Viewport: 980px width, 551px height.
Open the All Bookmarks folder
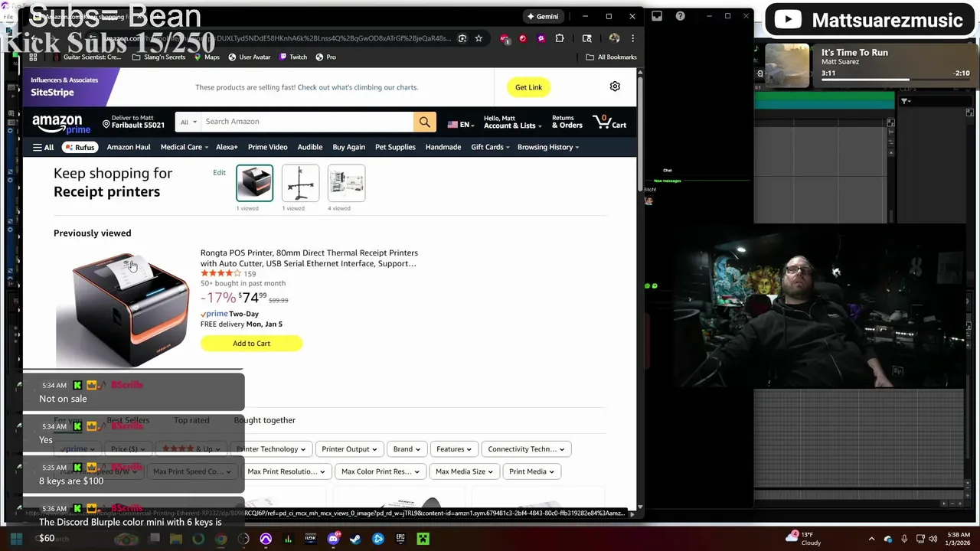click(x=611, y=57)
